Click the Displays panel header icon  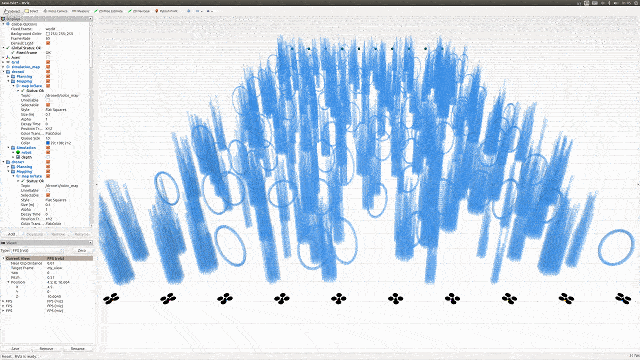[x=3, y=19]
